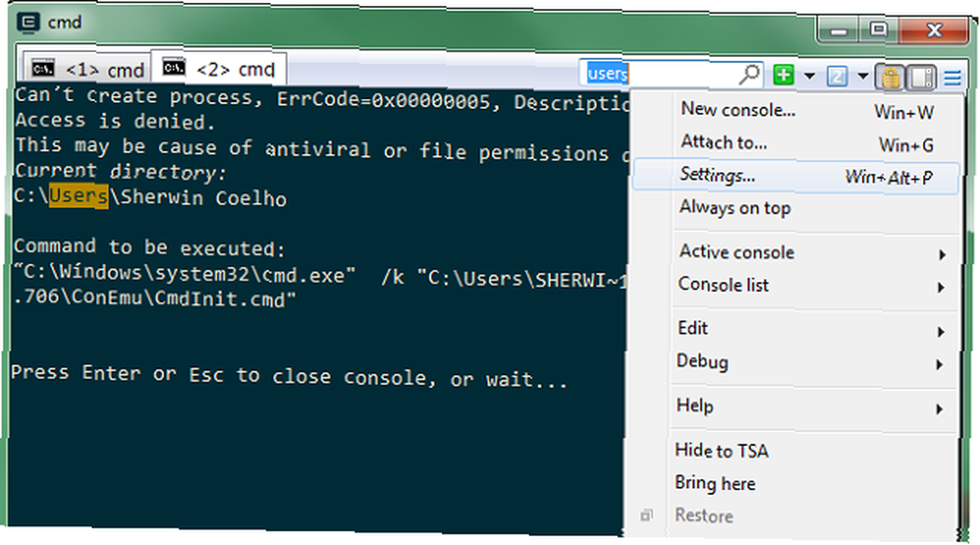Click the yellow lock console icon
This screenshot has width=980, height=545.
(891, 77)
